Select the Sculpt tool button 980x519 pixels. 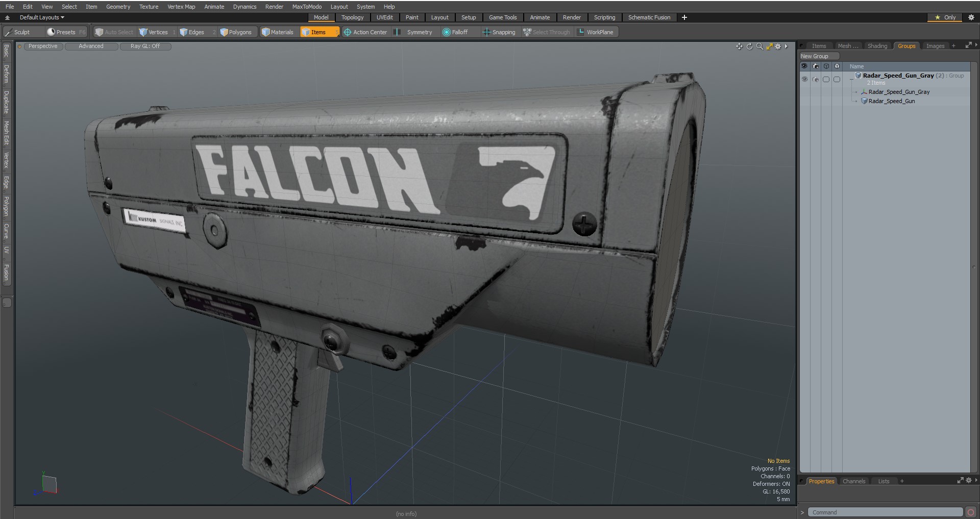[23, 32]
